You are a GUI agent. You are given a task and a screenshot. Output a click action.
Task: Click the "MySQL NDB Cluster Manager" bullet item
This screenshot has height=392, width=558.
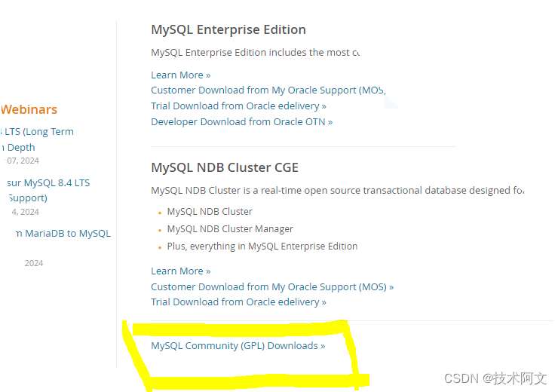pos(230,229)
